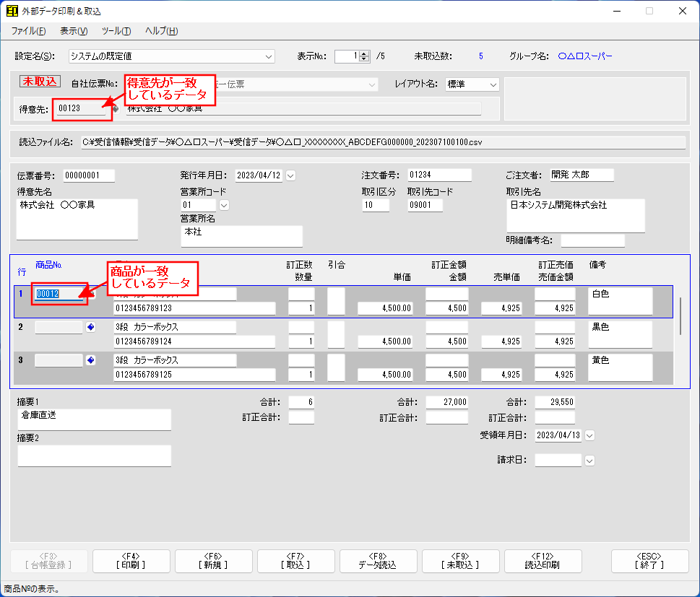Expand the レイアウト名 dropdown showing 標準

pyautogui.click(x=493, y=84)
